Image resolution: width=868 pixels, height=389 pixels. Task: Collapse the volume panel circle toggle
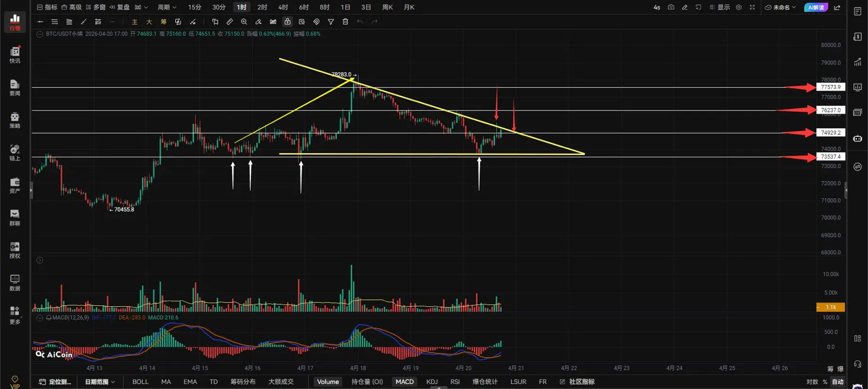[40, 260]
